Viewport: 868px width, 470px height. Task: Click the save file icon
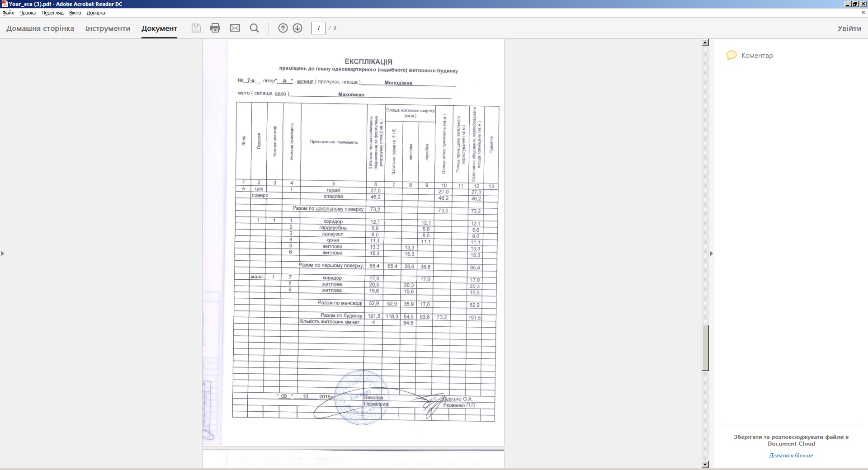click(x=196, y=28)
